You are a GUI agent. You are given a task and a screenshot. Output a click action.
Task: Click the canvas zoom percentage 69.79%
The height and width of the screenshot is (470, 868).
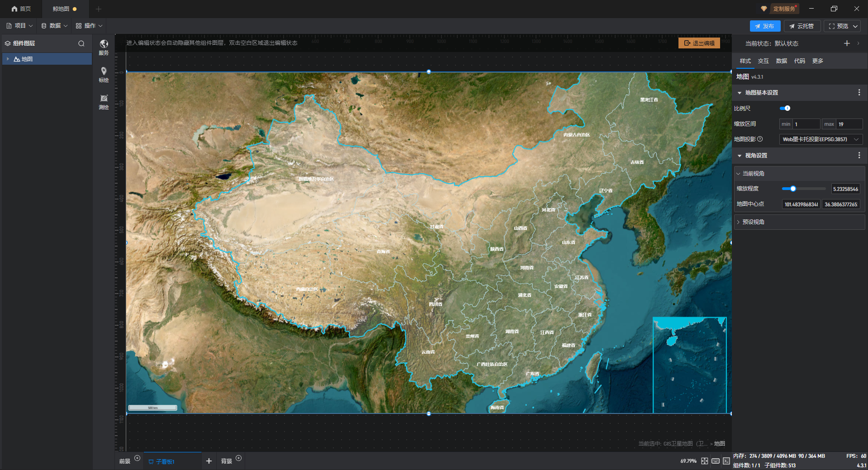pyautogui.click(x=688, y=461)
